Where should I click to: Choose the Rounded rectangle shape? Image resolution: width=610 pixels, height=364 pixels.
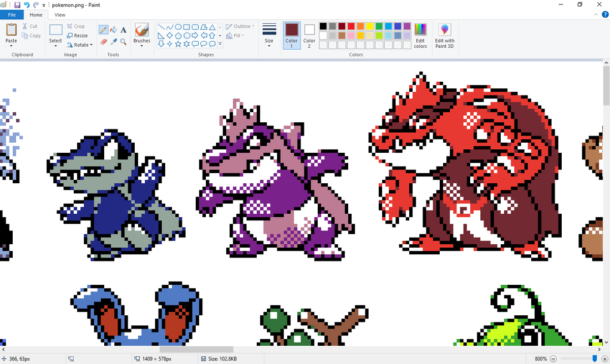[x=195, y=27]
